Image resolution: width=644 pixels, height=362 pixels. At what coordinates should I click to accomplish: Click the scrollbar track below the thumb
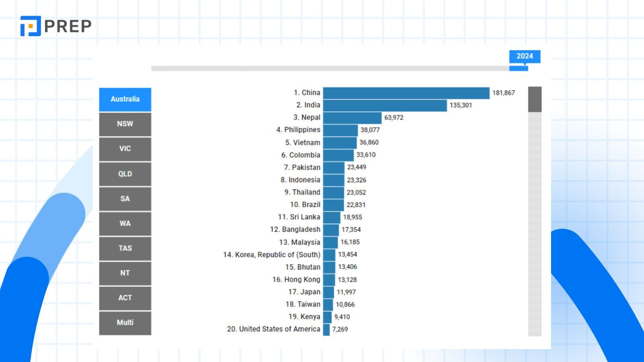[535, 224]
